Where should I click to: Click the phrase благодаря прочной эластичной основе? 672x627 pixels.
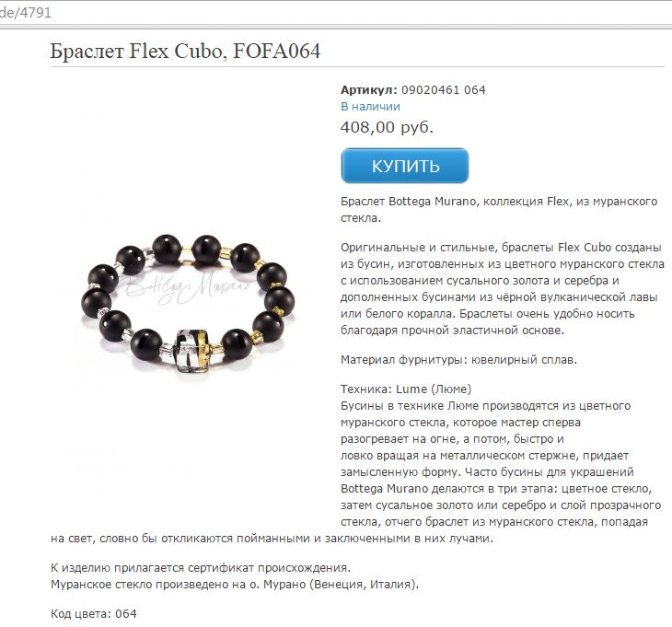tap(452, 330)
